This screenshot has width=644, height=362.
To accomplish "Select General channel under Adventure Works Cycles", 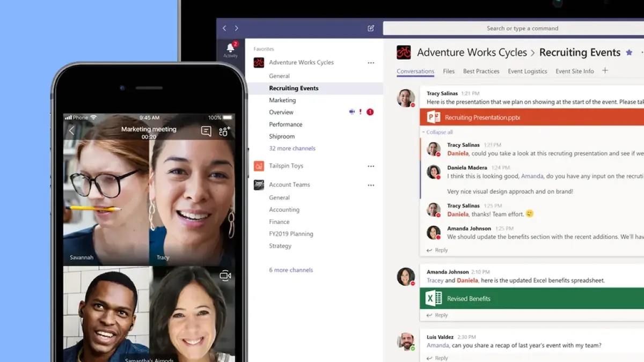I will pyautogui.click(x=279, y=76).
